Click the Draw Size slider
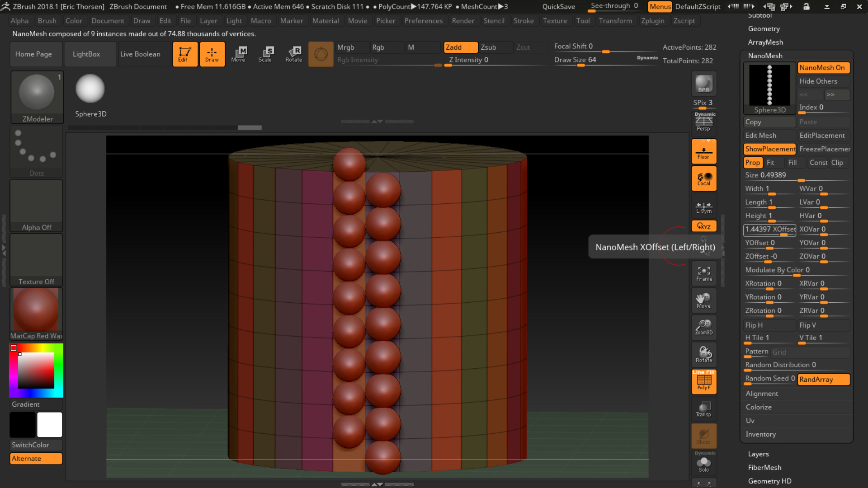868x488 pixels. 606,61
